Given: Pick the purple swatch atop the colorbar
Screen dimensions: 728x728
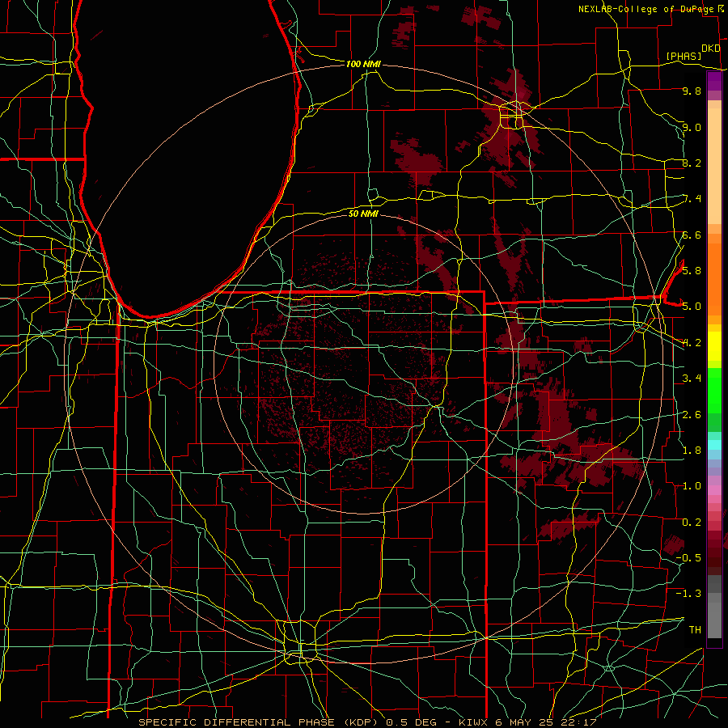Looking at the screenshot, I should pos(714,82).
